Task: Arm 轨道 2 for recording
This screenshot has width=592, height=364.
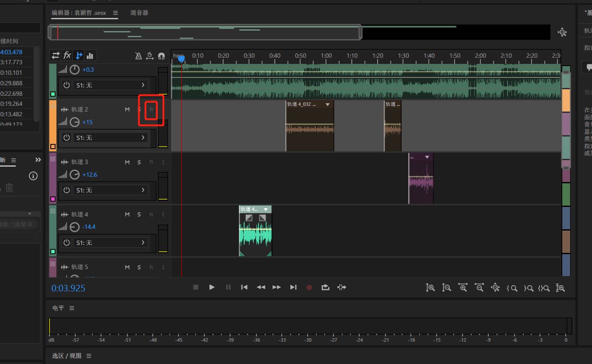Action: pyautogui.click(x=151, y=109)
